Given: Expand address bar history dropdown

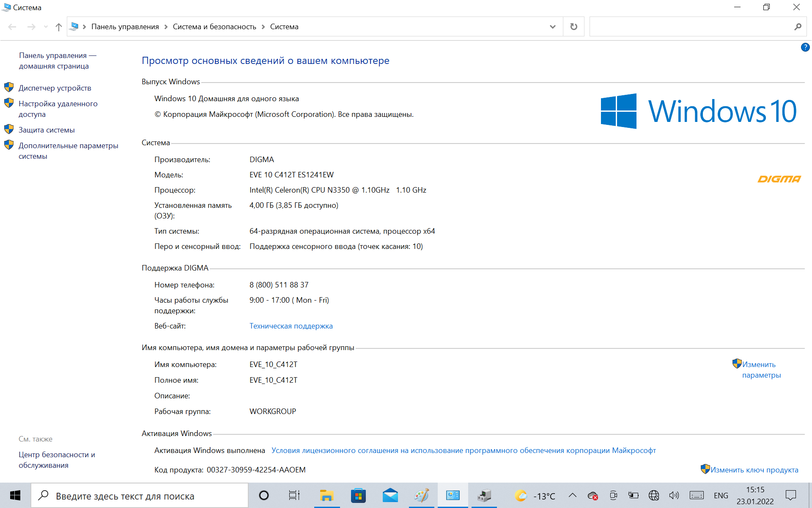Looking at the screenshot, I should 552,27.
